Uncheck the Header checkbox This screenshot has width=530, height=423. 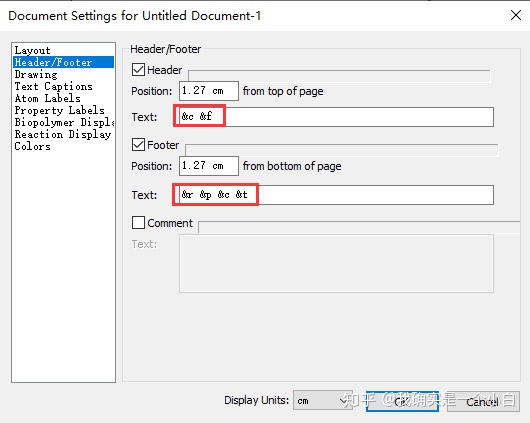point(138,70)
